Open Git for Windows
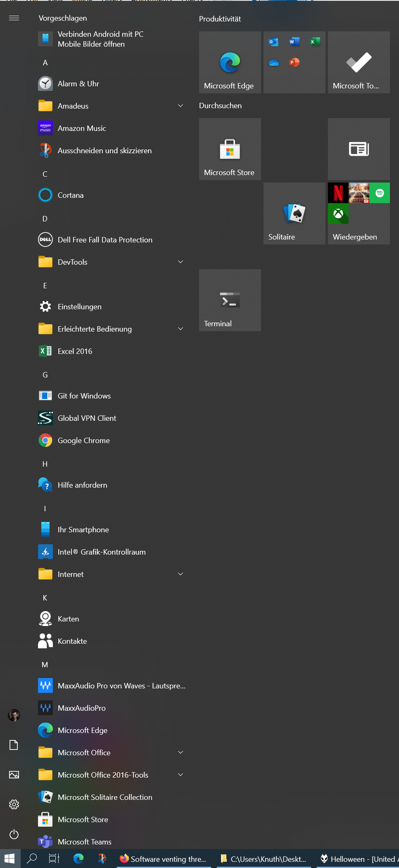Viewport: 399px width, 868px height. click(112, 396)
